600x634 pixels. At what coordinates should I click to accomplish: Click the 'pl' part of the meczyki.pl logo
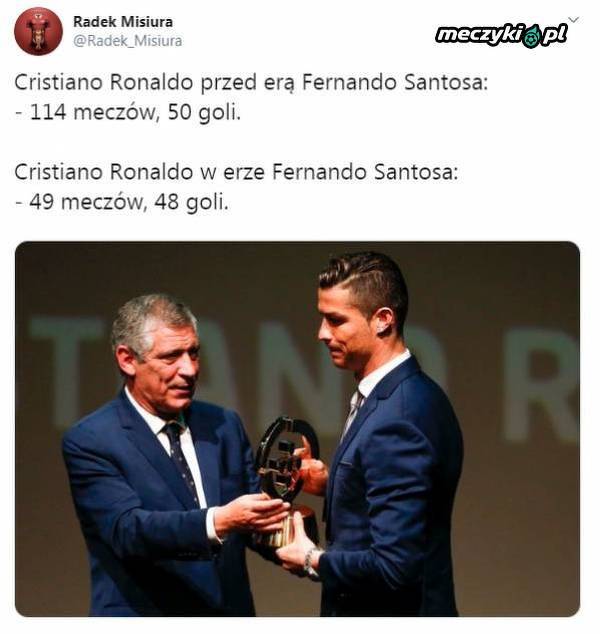pyautogui.click(x=554, y=36)
